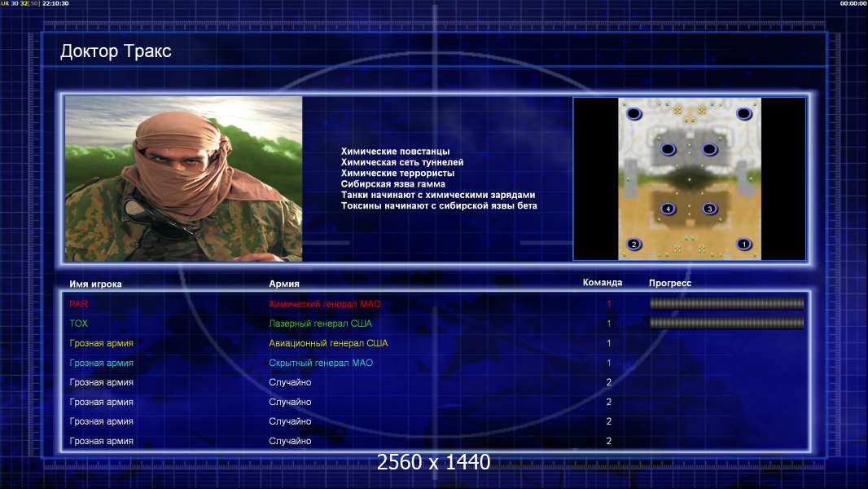Click the 'Имя игрока' column header
The height and width of the screenshot is (489, 868).
coord(95,284)
